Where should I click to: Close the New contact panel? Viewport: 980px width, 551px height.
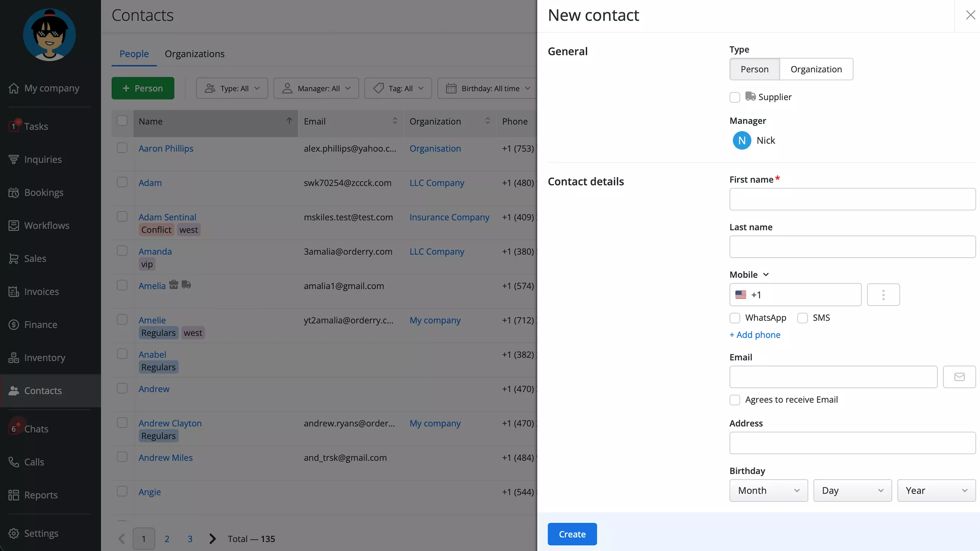[x=970, y=15]
